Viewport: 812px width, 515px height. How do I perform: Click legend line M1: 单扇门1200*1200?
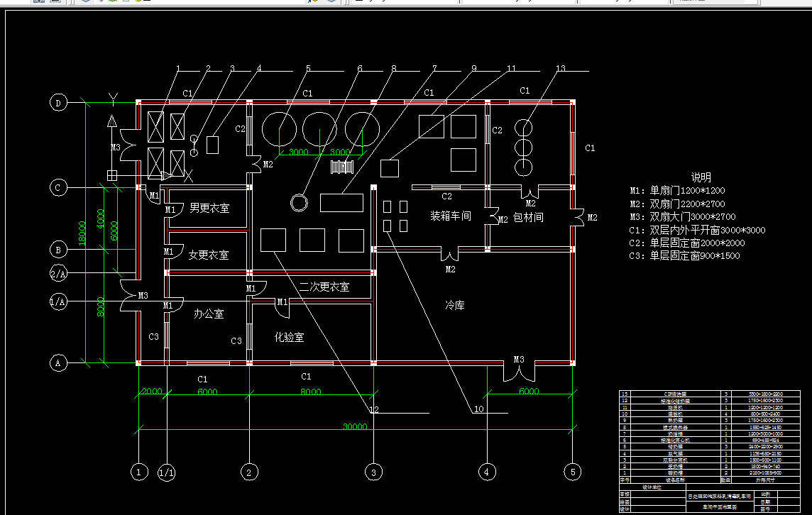click(677, 191)
